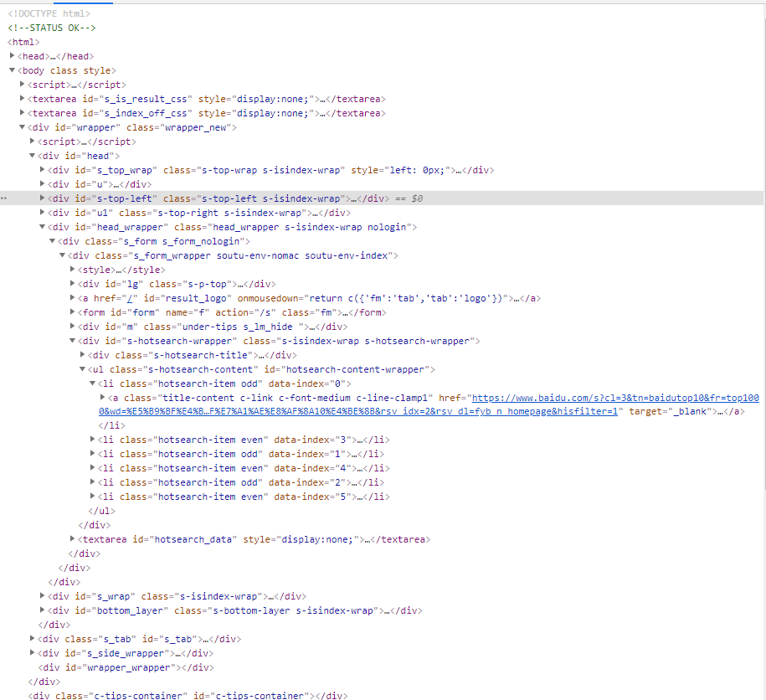Expand div id s_top_wrap node
The image size is (766, 700).
[x=42, y=169]
